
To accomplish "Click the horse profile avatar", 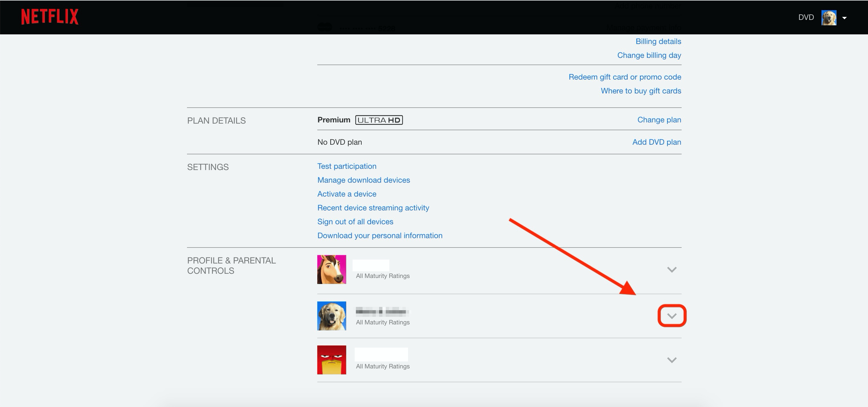I will (331, 269).
